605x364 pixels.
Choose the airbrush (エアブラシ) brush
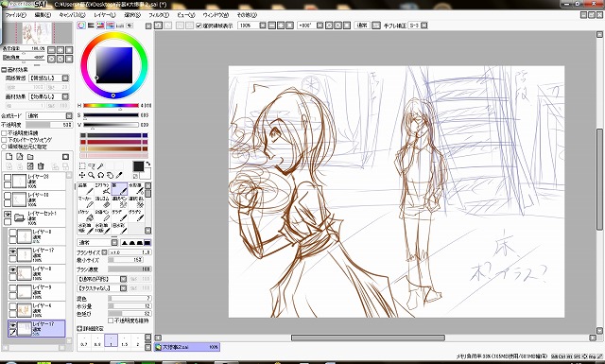click(x=103, y=189)
